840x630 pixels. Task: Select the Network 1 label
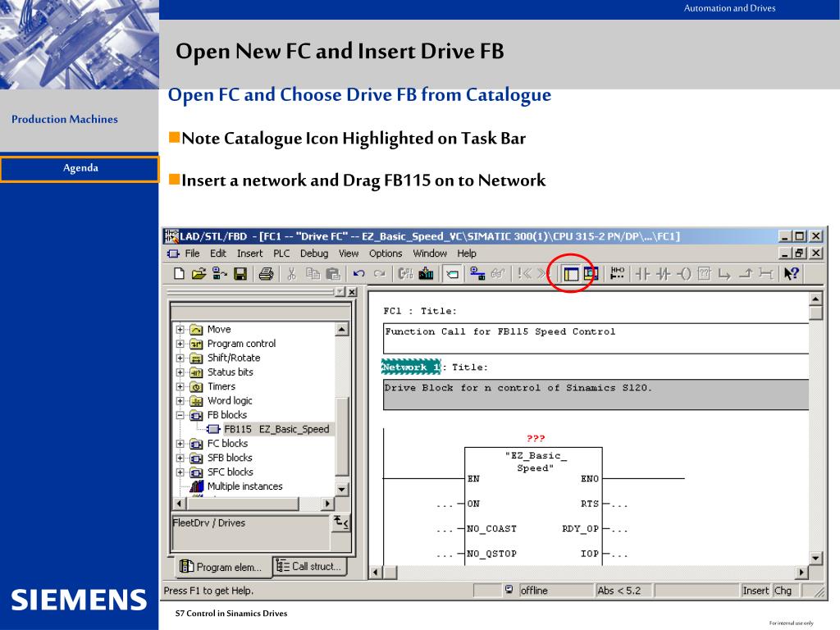[411, 367]
